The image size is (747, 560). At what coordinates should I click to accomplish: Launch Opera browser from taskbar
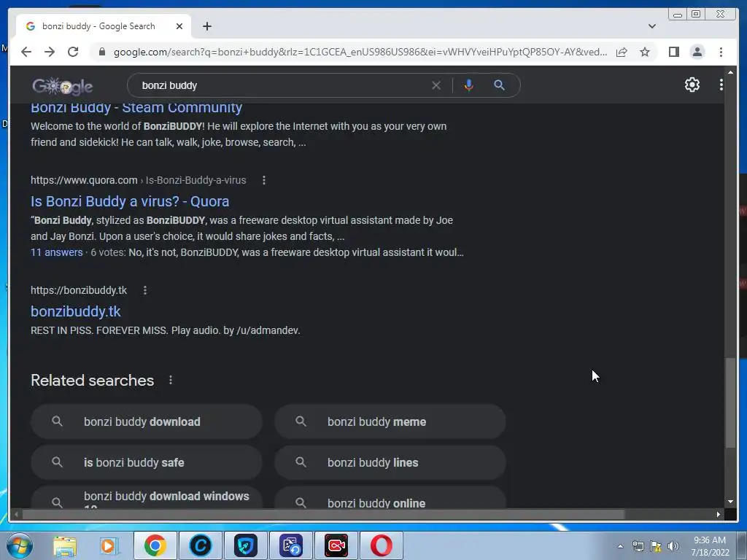click(x=381, y=545)
